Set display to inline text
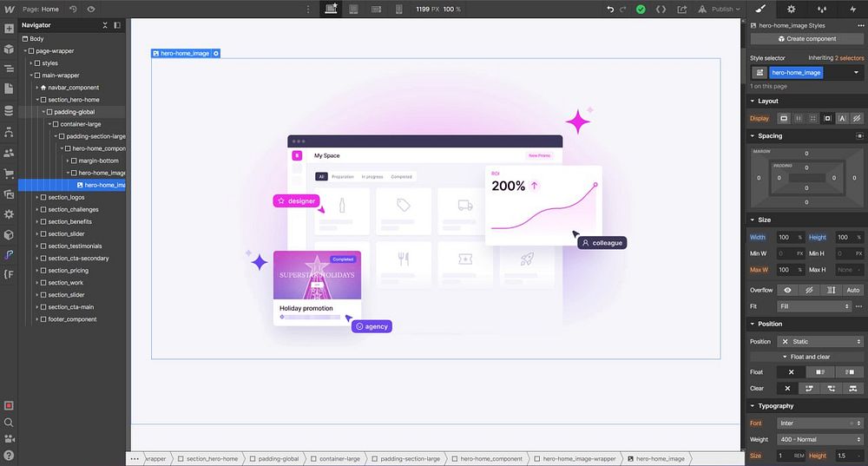Viewport: 868px width, 466px height. tap(842, 118)
